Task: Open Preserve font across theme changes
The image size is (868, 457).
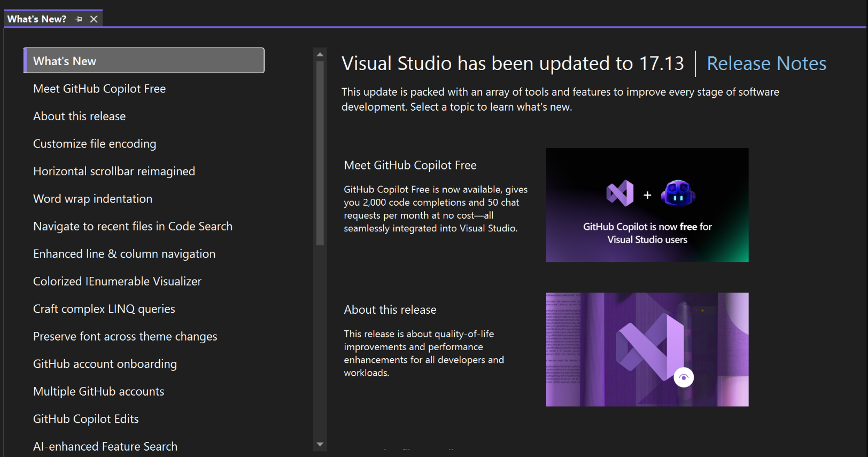Action: (x=125, y=336)
